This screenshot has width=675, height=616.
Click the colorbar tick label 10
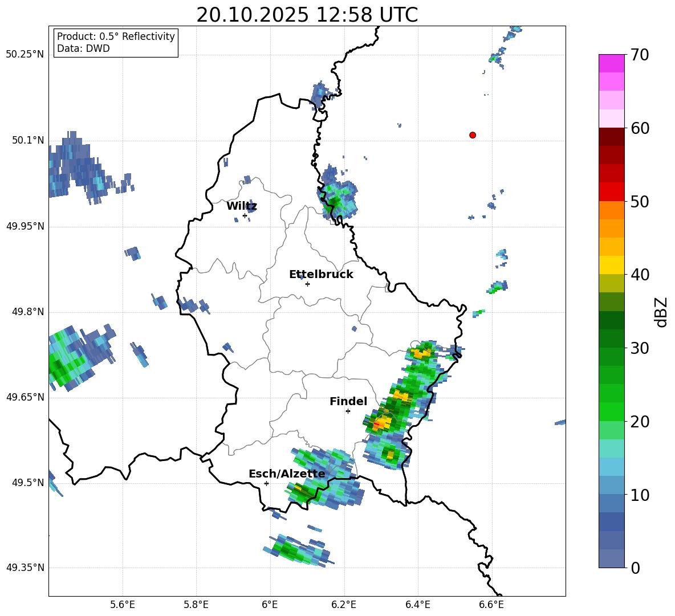coord(639,495)
